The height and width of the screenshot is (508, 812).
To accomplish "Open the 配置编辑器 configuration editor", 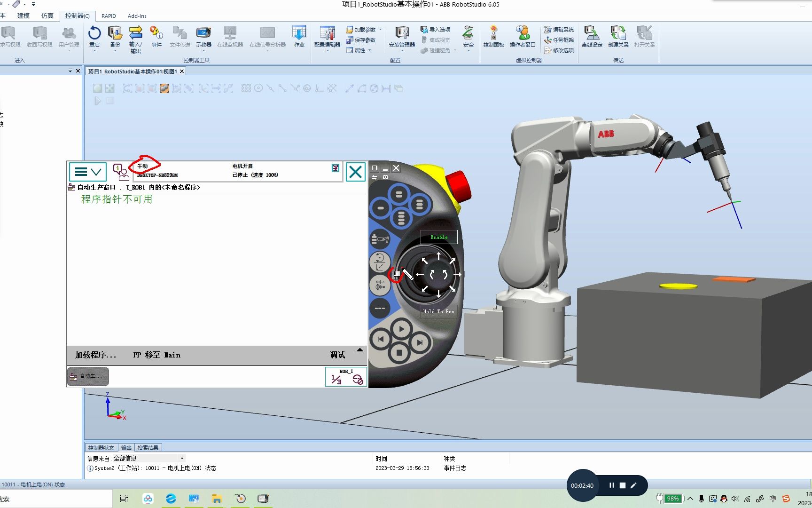I will coord(327,37).
